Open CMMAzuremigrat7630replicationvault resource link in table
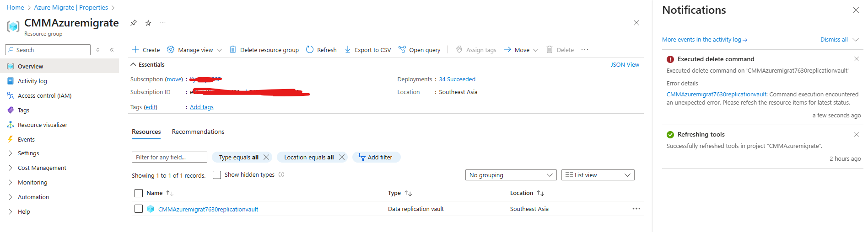This screenshot has height=232, width=868. click(208, 209)
